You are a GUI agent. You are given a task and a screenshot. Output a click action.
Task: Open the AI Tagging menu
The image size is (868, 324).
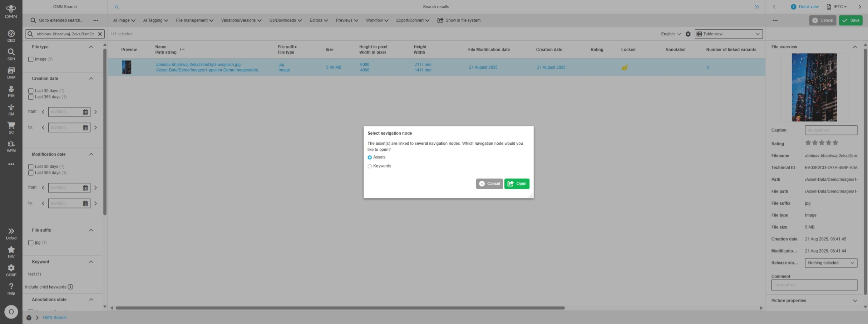click(x=156, y=20)
